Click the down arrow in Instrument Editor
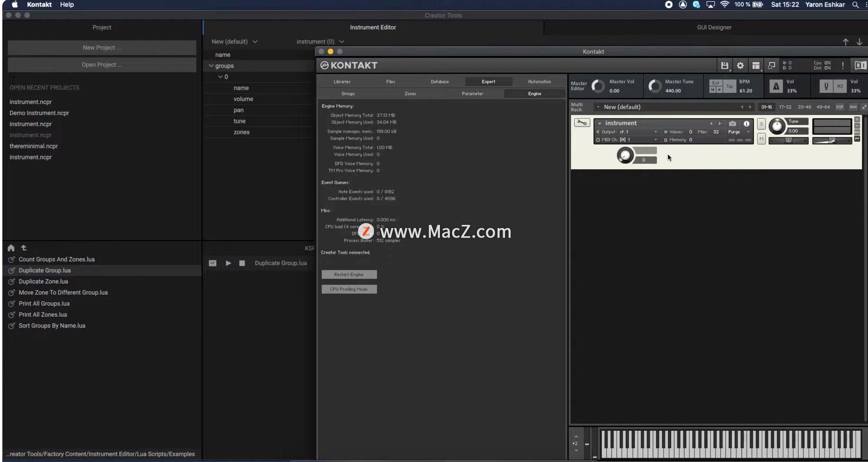The width and height of the screenshot is (868, 462). coord(859,42)
